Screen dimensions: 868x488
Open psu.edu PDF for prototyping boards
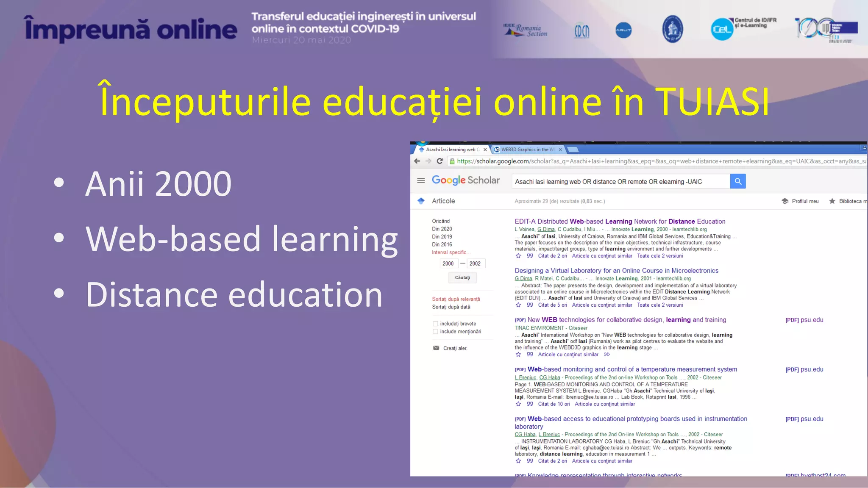point(804,419)
